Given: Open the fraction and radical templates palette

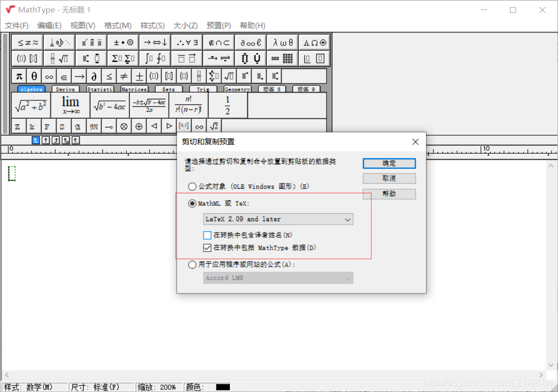Looking at the screenshot, I should 59,58.
